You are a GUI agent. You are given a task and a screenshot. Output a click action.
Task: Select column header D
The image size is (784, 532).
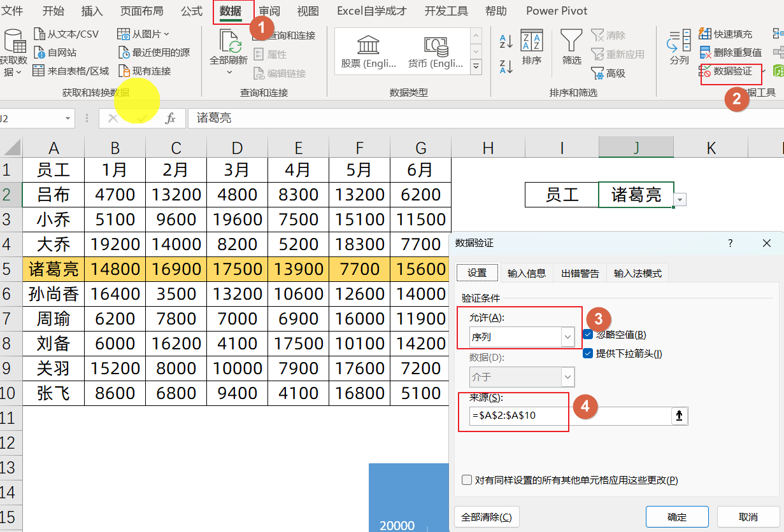[237, 148]
